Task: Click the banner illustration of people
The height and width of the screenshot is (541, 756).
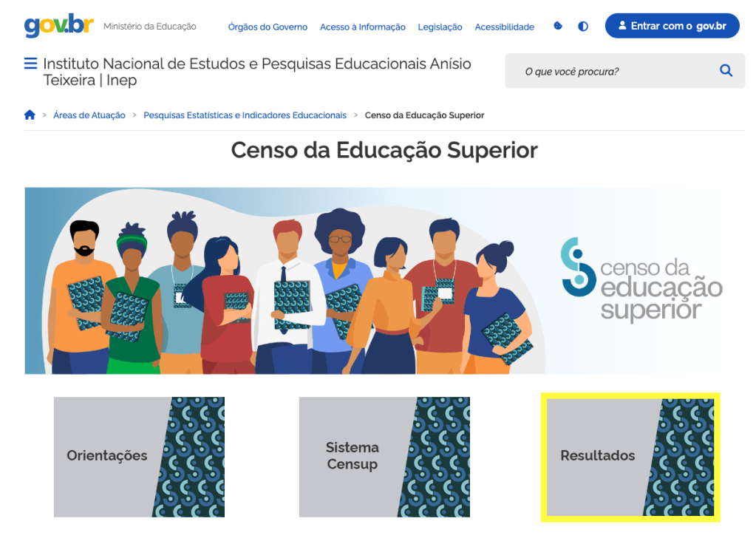Action: click(x=288, y=288)
